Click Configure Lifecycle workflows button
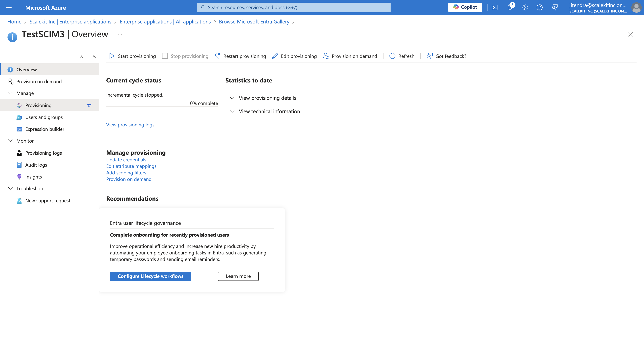644x357 pixels. click(151, 276)
